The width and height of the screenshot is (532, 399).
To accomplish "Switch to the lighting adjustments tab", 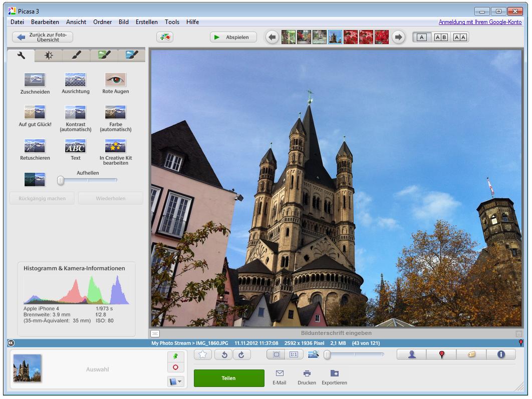I will [x=49, y=56].
